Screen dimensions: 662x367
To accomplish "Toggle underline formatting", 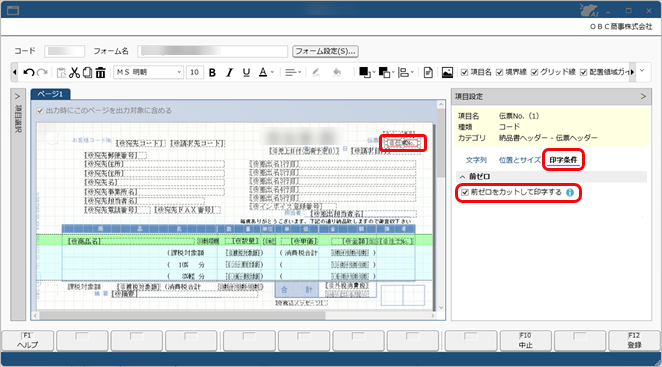I will click(247, 73).
